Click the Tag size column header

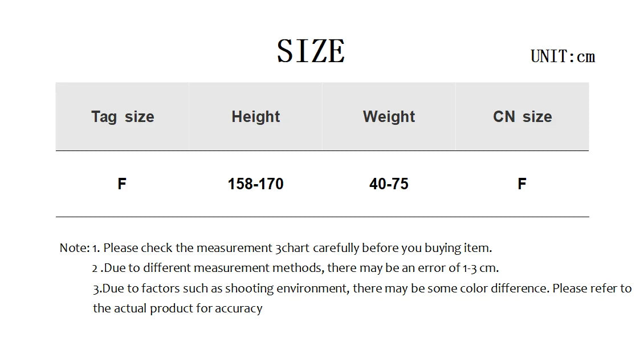[123, 117]
